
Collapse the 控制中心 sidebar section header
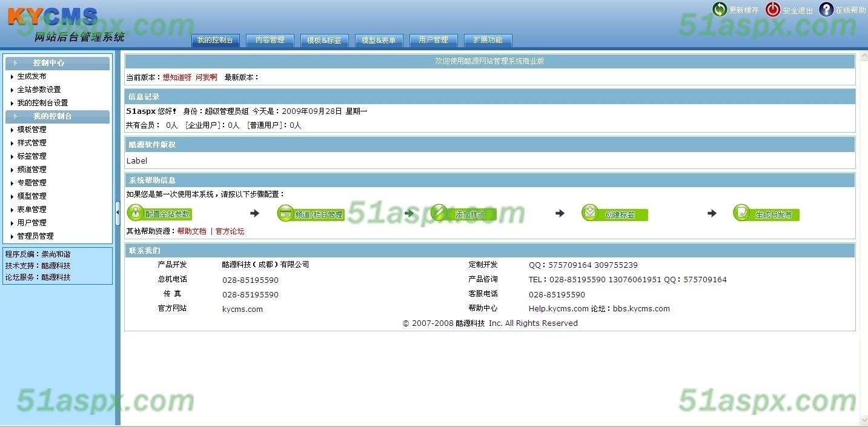coord(58,63)
